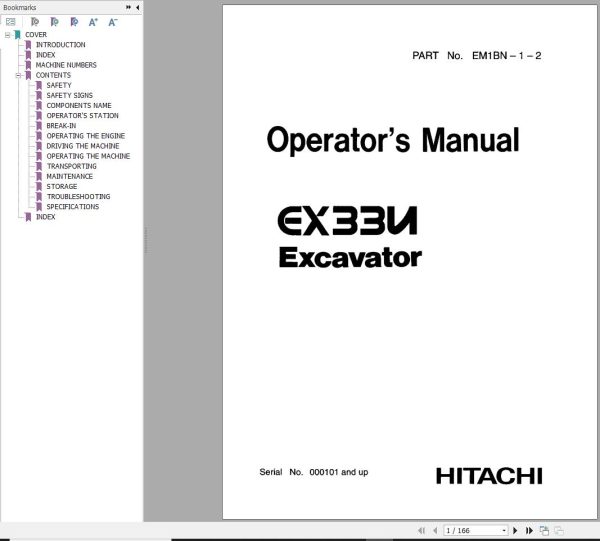Click the Serial No. 000101 and up text
The height and width of the screenshot is (541, 600).
pos(314,472)
